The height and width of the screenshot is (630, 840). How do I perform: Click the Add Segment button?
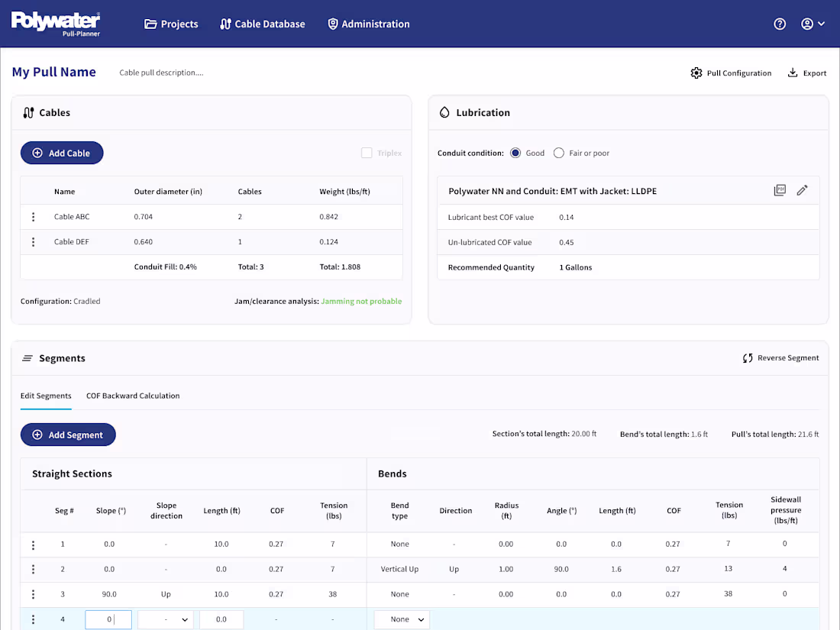(68, 435)
